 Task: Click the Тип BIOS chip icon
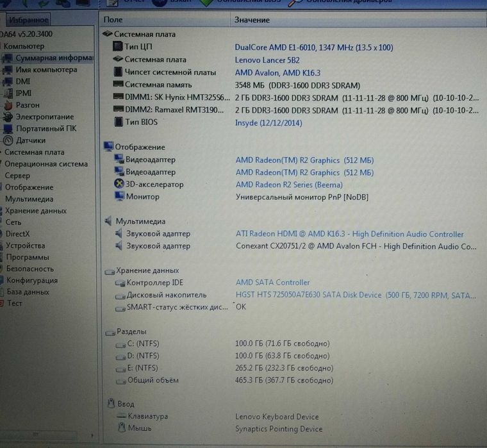point(119,122)
